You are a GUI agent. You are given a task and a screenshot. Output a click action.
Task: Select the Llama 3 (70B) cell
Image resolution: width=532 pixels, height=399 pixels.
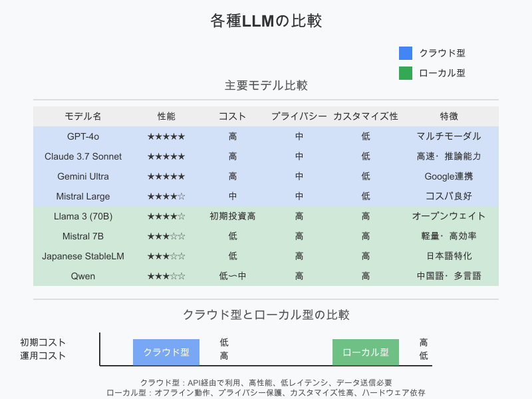[83, 217]
